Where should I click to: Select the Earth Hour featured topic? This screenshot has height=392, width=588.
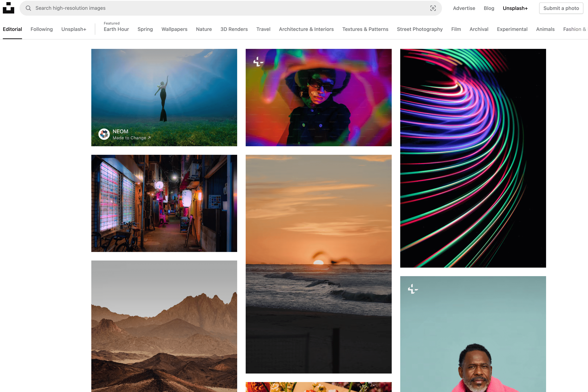(x=116, y=29)
